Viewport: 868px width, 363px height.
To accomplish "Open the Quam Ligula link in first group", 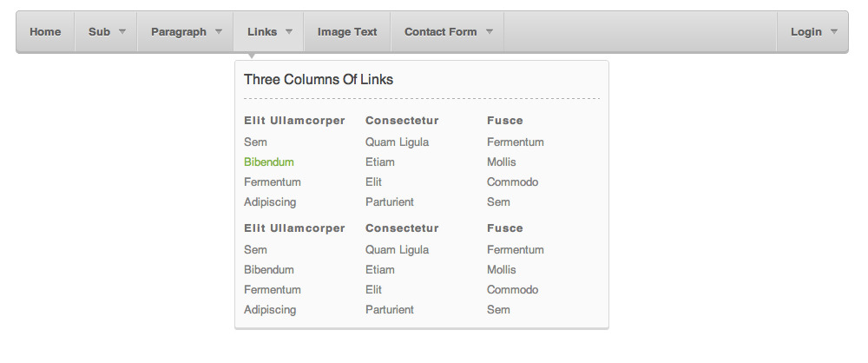I will pyautogui.click(x=398, y=142).
